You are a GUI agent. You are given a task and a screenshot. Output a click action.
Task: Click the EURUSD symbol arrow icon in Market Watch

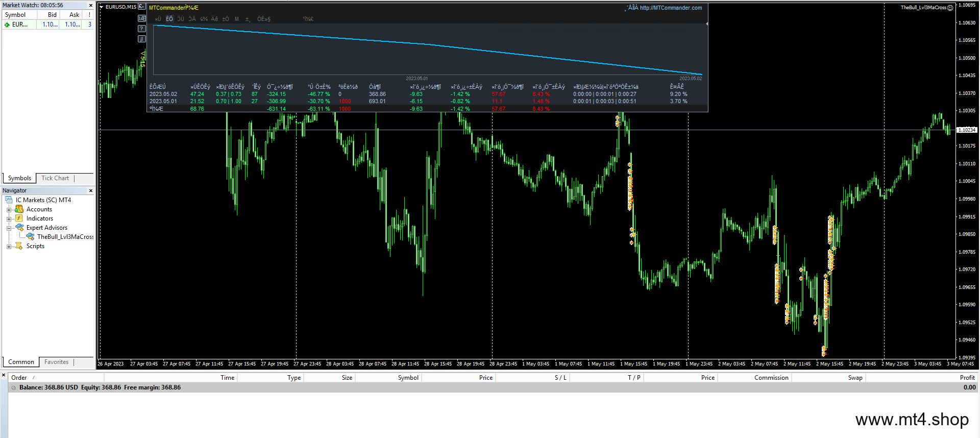point(7,25)
